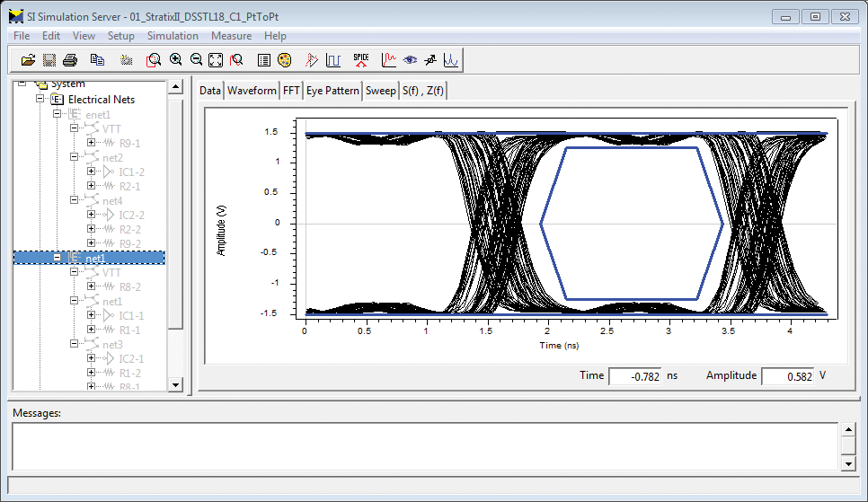Image resolution: width=868 pixels, height=502 pixels.
Task: Click the red driver/buffer simulation icon
Action: click(312, 60)
